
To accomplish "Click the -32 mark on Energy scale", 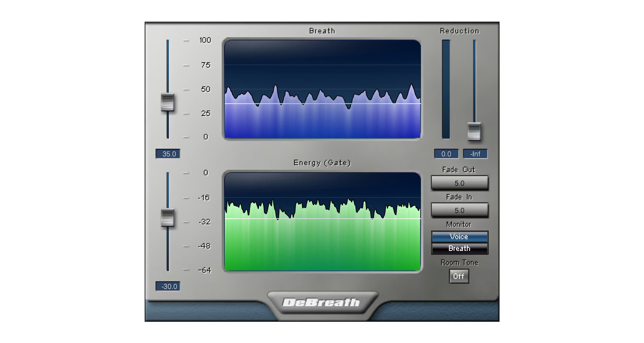I will [205, 222].
